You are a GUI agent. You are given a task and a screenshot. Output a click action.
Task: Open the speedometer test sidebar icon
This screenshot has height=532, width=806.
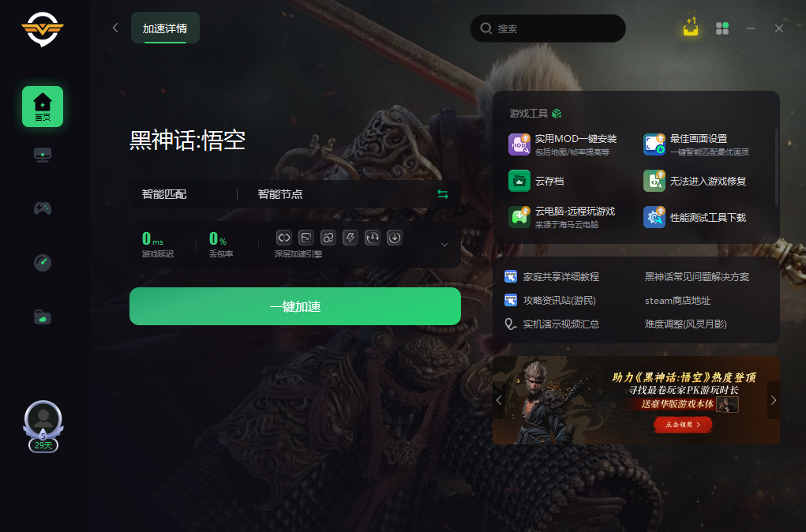(42, 263)
